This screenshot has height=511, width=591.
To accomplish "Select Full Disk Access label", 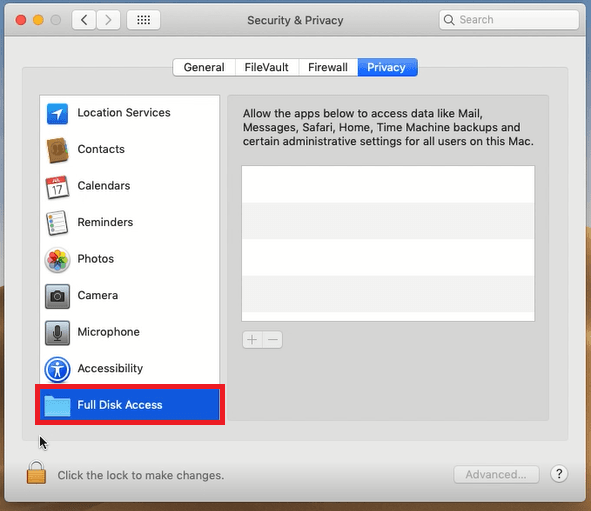I will tap(120, 405).
